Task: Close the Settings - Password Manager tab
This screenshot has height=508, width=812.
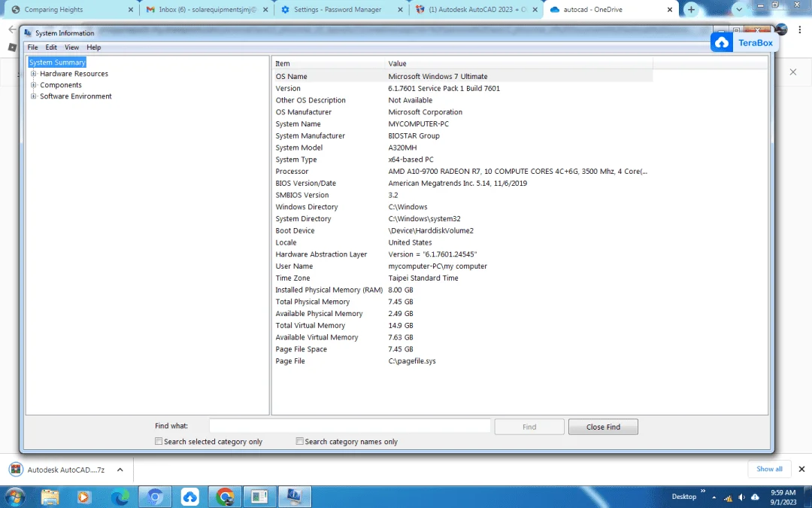Action: click(400, 9)
